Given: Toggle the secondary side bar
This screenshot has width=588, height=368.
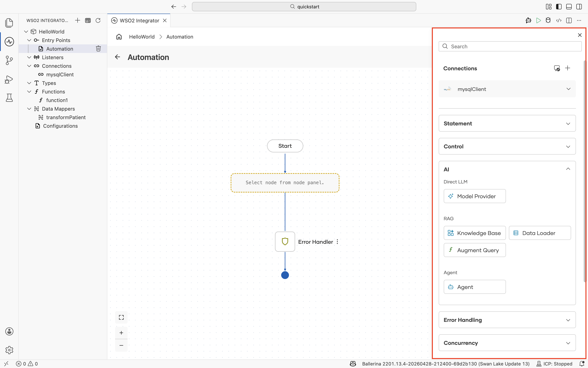Looking at the screenshot, I should pos(579,7).
